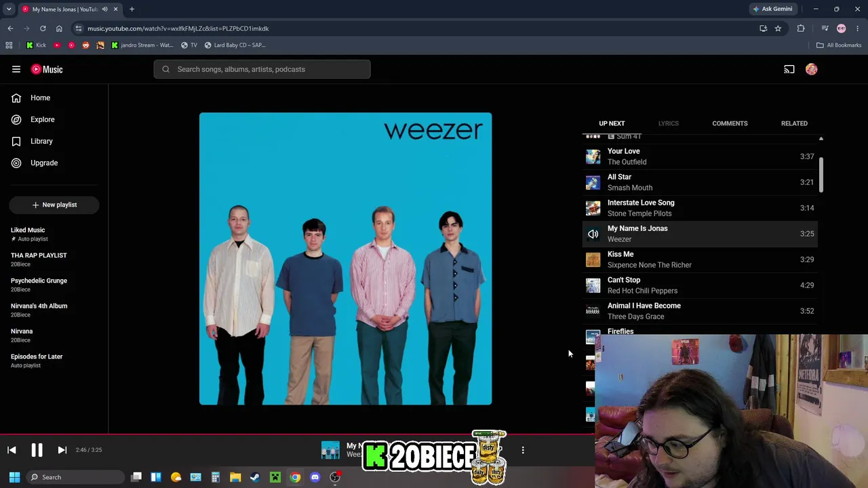
Task: Click the YouTube Music logo
Action: pyautogui.click(x=47, y=69)
